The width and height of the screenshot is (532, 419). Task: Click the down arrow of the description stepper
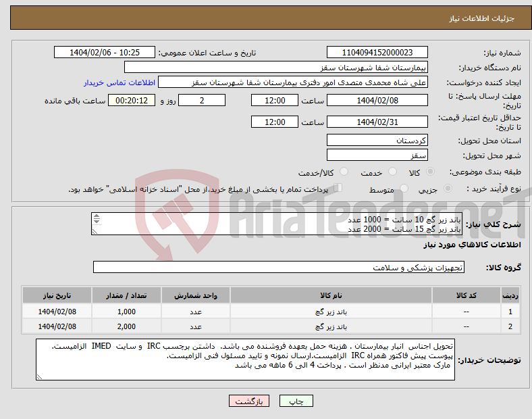[97, 221]
